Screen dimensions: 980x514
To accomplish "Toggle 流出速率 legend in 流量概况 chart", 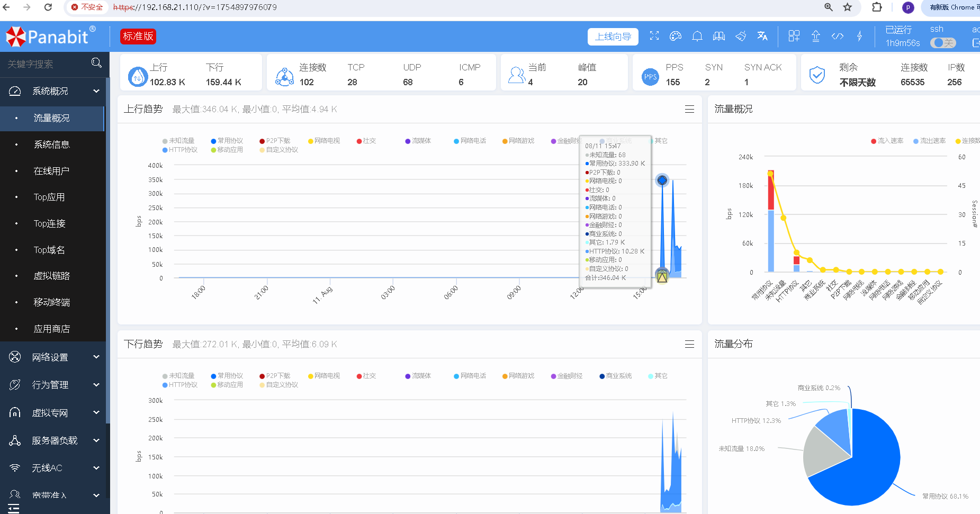I will (x=930, y=141).
